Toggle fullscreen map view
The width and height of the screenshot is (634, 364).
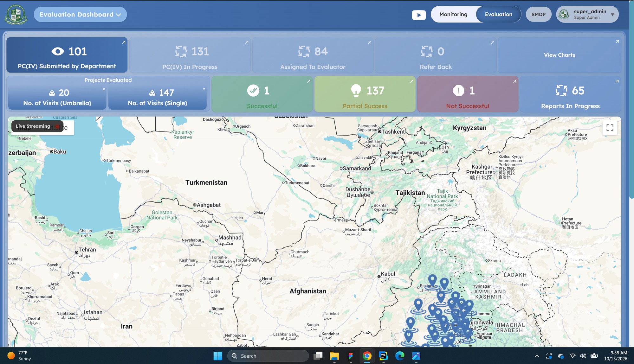click(x=610, y=128)
